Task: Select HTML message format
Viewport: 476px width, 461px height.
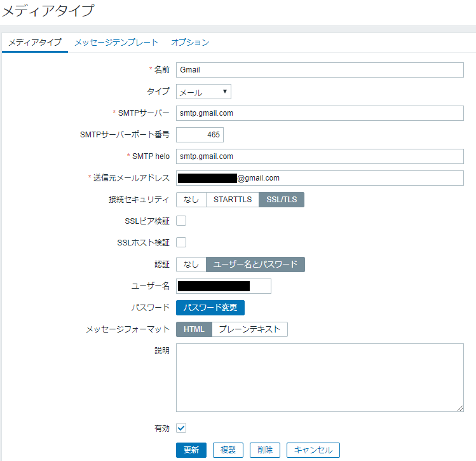Action: point(194,329)
